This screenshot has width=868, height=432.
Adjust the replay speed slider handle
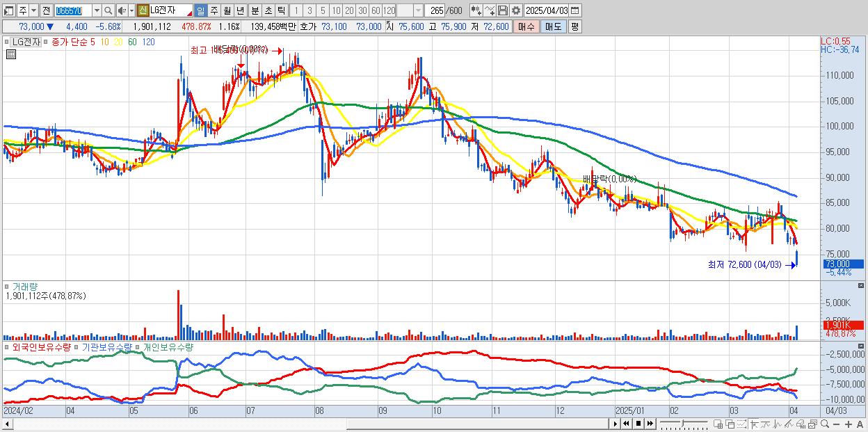682,423
